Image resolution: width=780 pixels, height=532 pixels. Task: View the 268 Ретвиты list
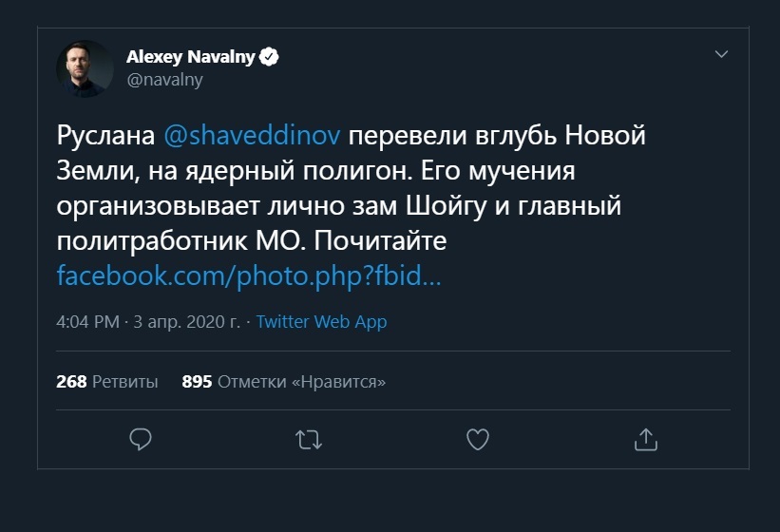coord(107,382)
